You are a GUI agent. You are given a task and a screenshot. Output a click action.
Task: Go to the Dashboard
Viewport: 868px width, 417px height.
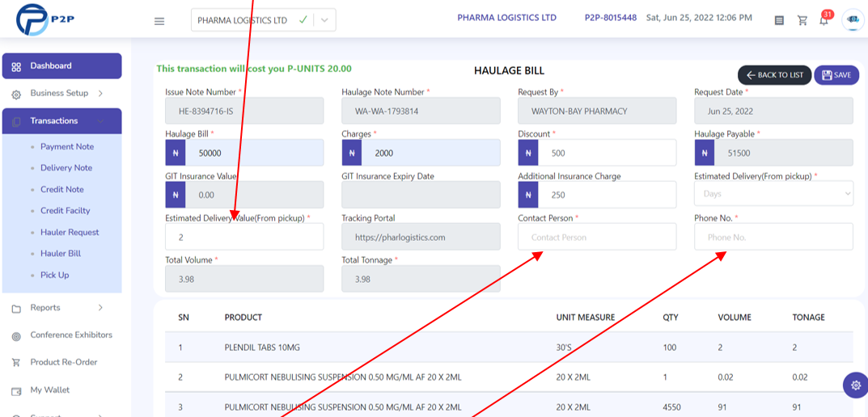pyautogui.click(x=62, y=65)
